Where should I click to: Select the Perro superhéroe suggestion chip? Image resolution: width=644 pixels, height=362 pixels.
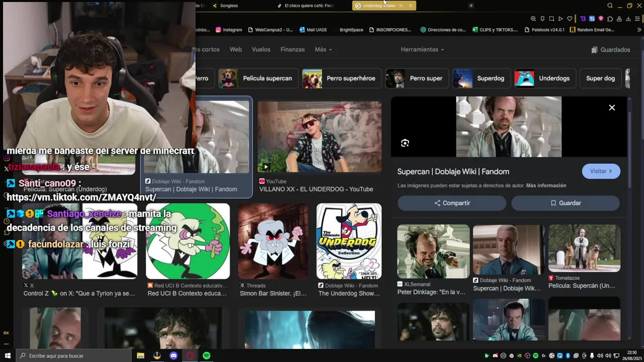[x=341, y=78]
